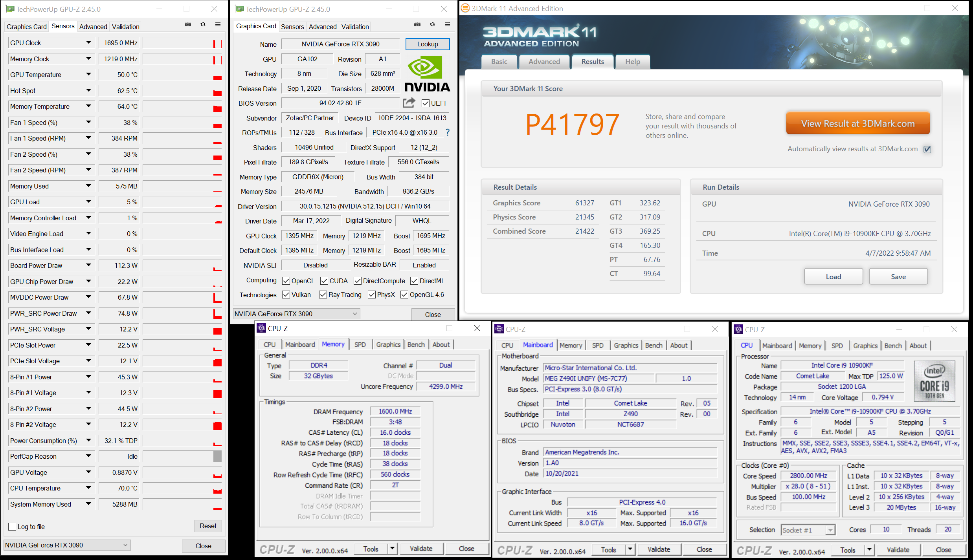The height and width of the screenshot is (560, 973).
Task: Open the CPU Temperature sensor dropdown arrow
Action: click(x=88, y=488)
